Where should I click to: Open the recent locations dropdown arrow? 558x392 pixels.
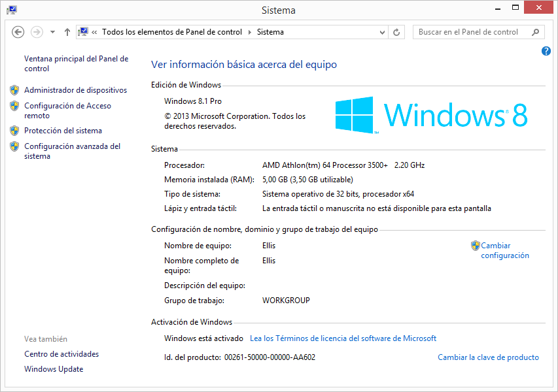click(52, 32)
